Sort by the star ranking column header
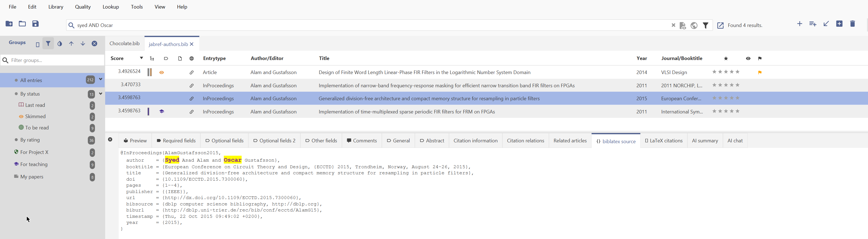Image resolution: width=868 pixels, height=239 pixels. [726, 59]
